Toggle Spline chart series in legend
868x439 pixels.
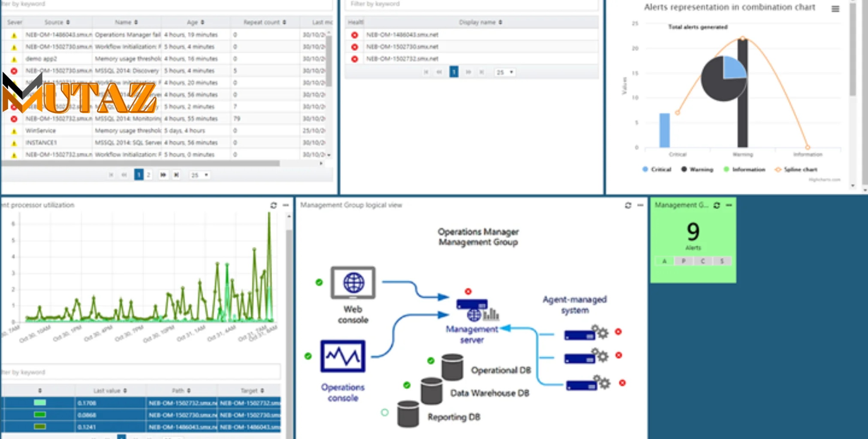click(x=796, y=169)
